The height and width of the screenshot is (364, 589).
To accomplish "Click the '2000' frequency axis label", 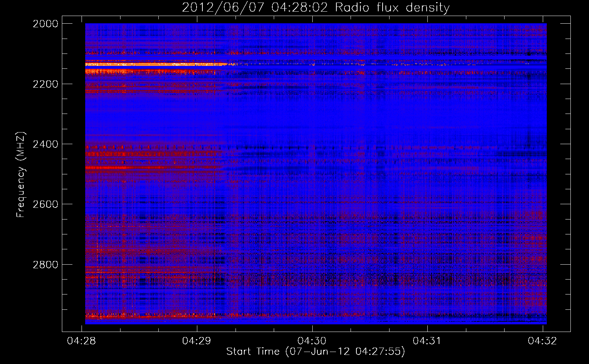I will [x=46, y=24].
